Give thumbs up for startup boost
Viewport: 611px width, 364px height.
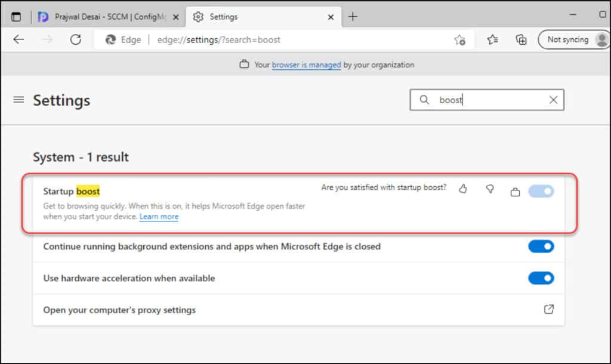point(463,189)
